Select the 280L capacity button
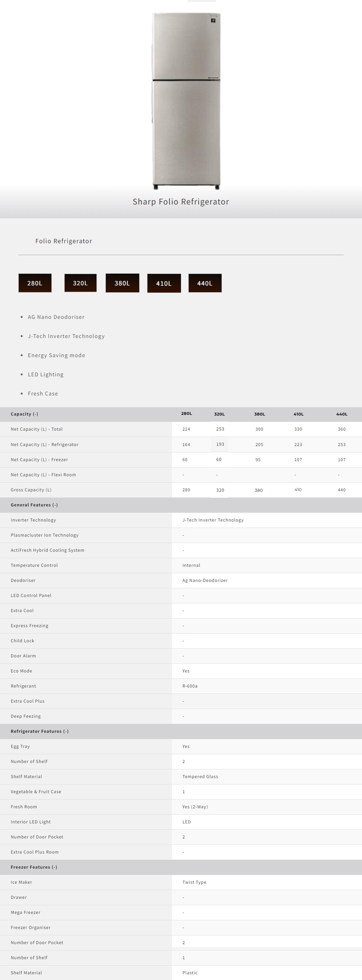This screenshot has height=980, width=362. click(x=35, y=283)
